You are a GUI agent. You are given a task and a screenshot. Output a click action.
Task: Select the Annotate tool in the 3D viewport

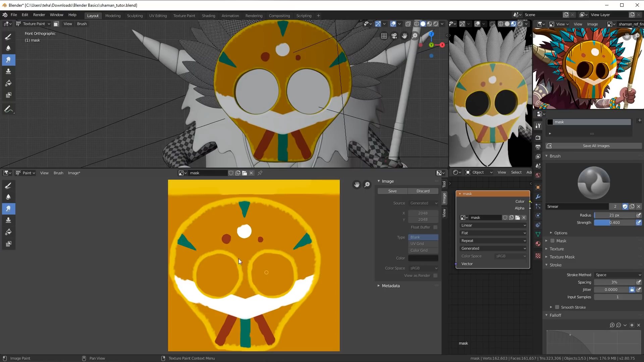[8, 109]
